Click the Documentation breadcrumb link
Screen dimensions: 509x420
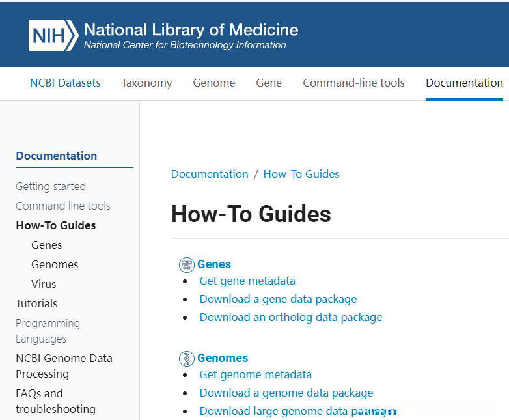click(x=210, y=174)
